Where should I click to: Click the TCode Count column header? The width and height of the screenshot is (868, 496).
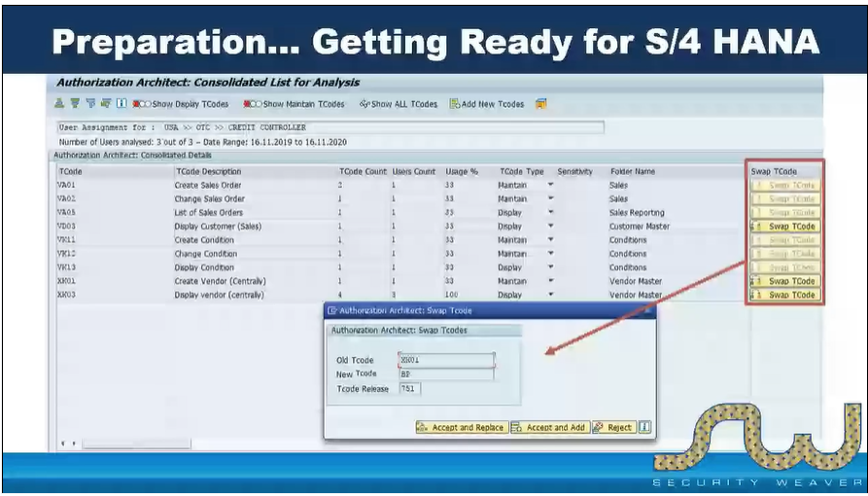tap(363, 172)
